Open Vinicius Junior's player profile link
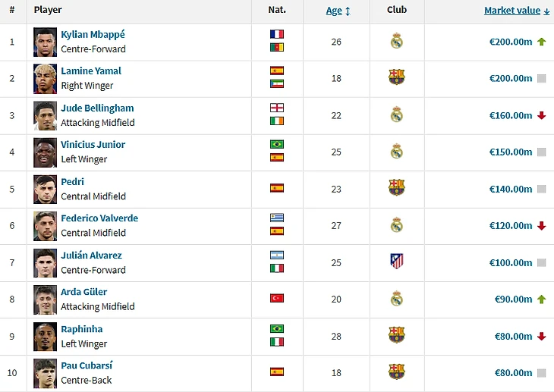The image size is (554, 392). (x=93, y=144)
